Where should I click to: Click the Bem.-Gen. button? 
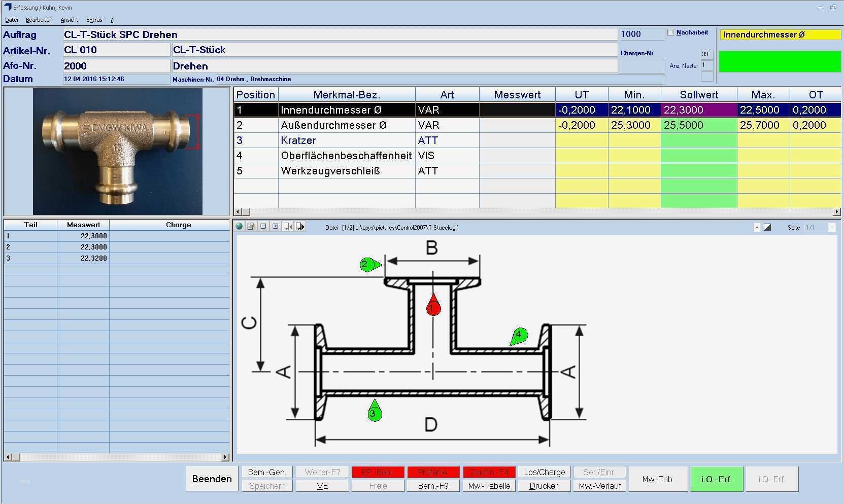(x=267, y=472)
